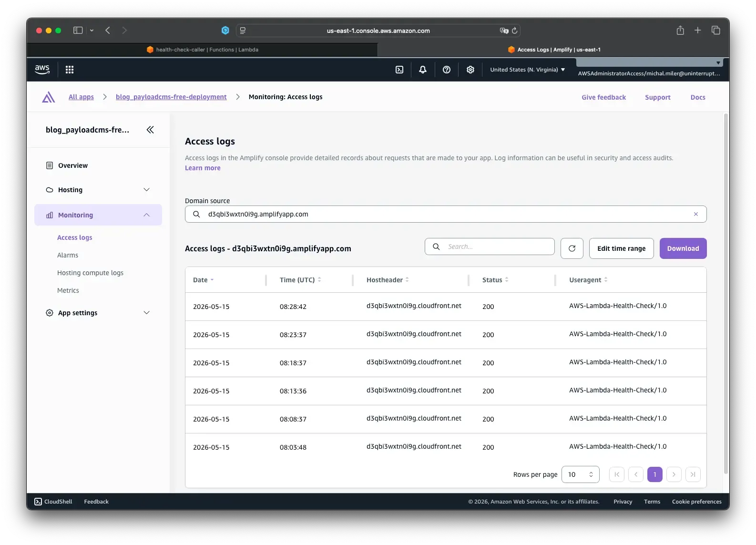
Task: Open Metrics in the sidebar
Action: point(68,290)
